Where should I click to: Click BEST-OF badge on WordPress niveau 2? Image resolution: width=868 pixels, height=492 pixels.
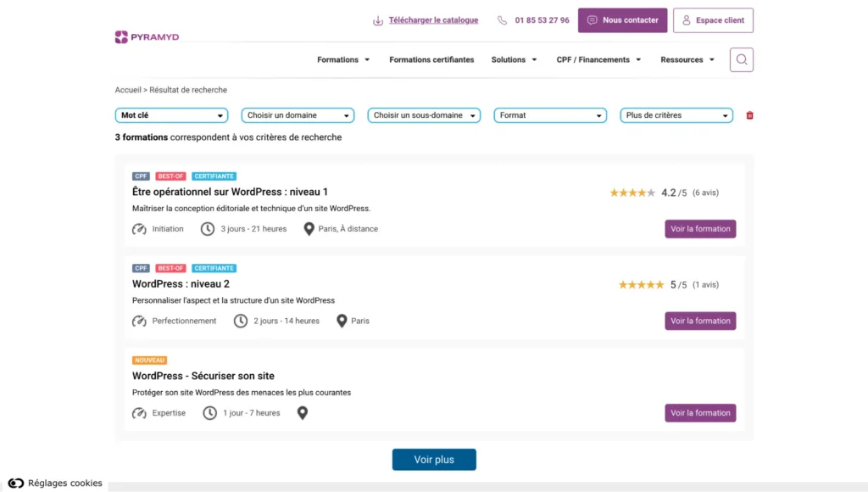click(170, 268)
